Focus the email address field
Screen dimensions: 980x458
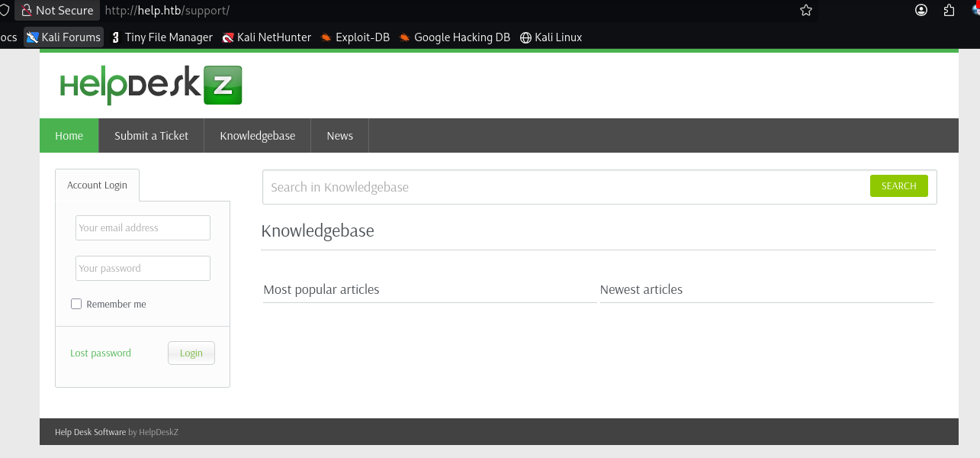pyautogui.click(x=143, y=227)
